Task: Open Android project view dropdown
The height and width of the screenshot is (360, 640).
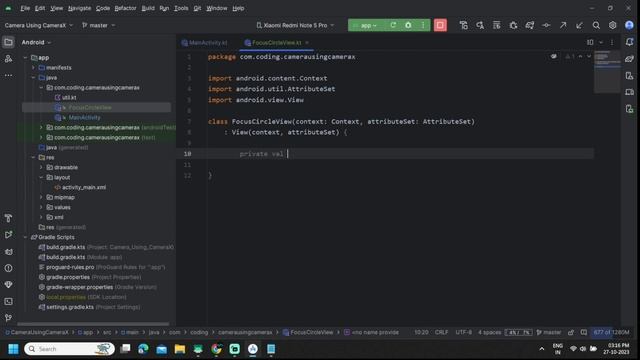Action: (x=36, y=42)
